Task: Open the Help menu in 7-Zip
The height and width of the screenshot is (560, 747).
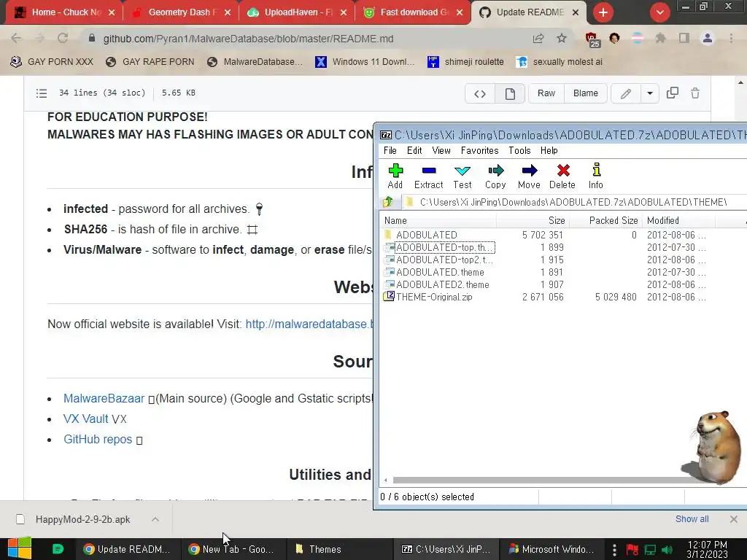Action: click(x=549, y=150)
